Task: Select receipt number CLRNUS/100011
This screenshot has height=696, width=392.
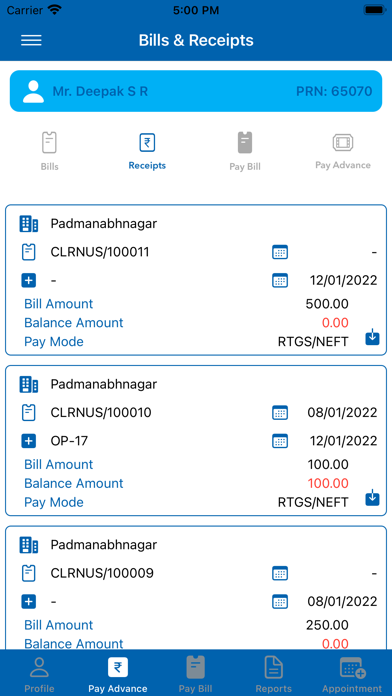Action: 100,252
